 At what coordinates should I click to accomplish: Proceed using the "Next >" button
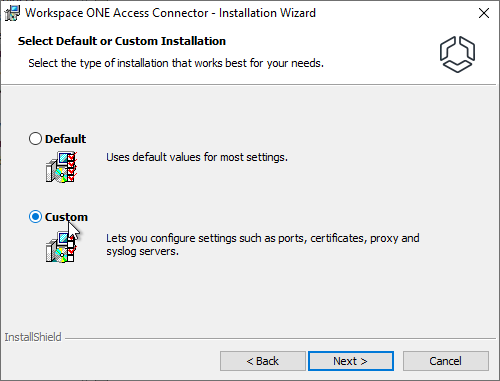point(351,361)
